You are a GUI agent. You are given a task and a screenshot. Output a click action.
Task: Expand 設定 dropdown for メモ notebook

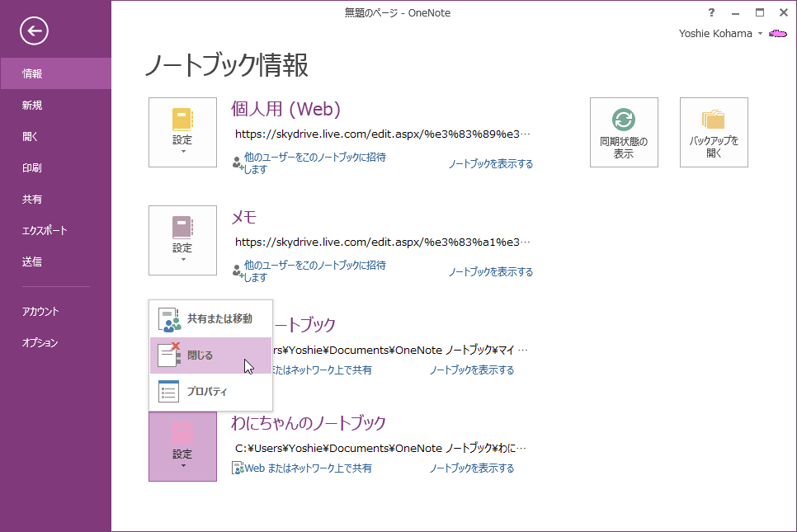coord(182,240)
